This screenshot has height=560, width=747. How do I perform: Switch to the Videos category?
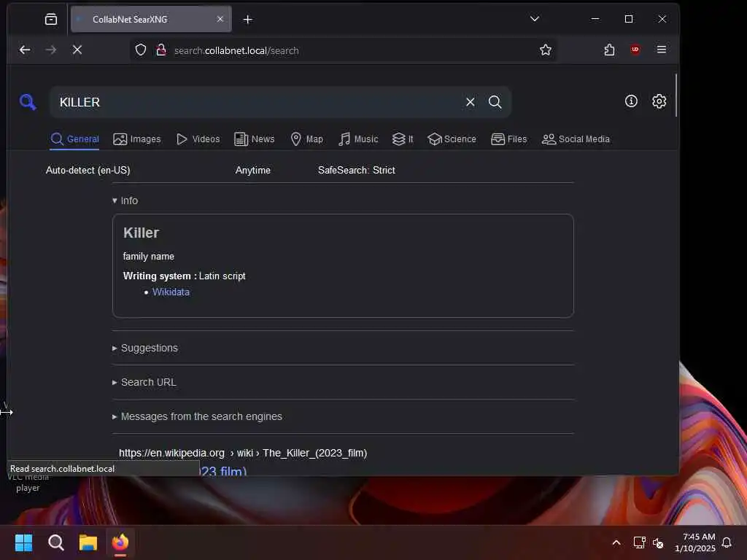(198, 139)
